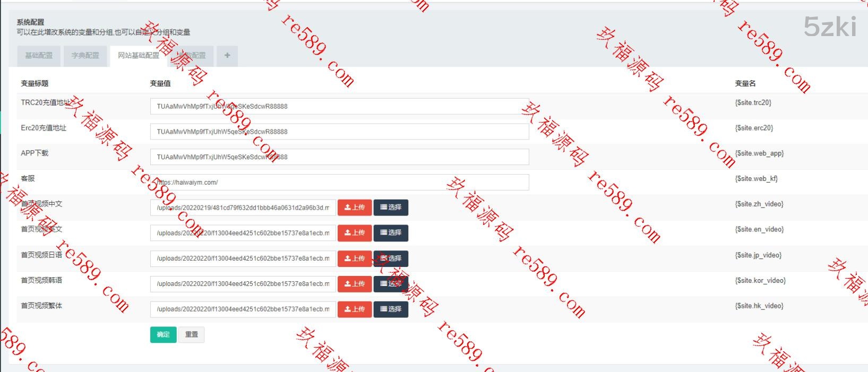The height and width of the screenshot is (372, 868).
Task: Select the 网站基础配置 tab
Action: tap(139, 56)
